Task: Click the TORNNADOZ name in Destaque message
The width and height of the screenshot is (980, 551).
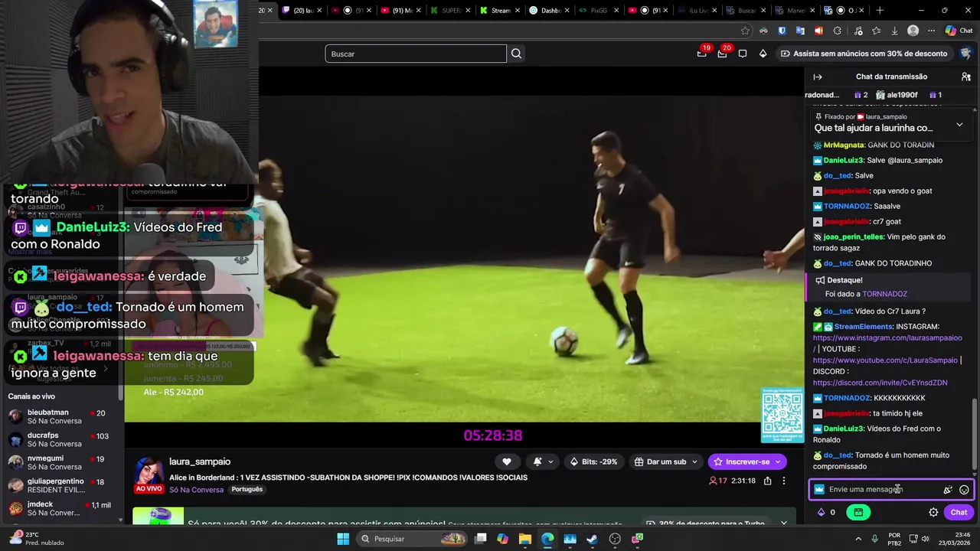Action: click(x=884, y=294)
